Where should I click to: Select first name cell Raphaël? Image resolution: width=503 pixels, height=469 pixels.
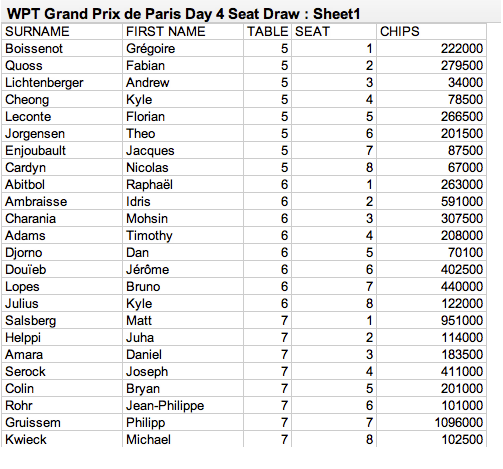pyautogui.click(x=183, y=185)
